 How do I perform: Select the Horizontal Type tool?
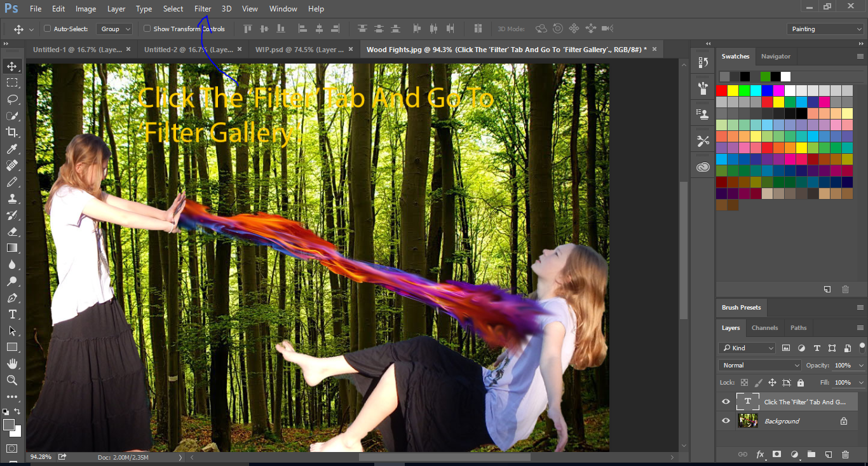click(x=12, y=314)
